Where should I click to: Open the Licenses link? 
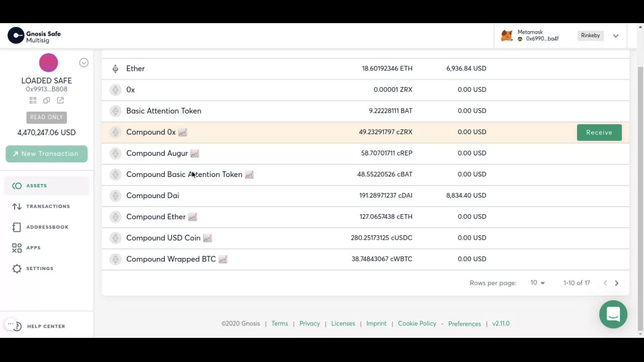click(343, 324)
